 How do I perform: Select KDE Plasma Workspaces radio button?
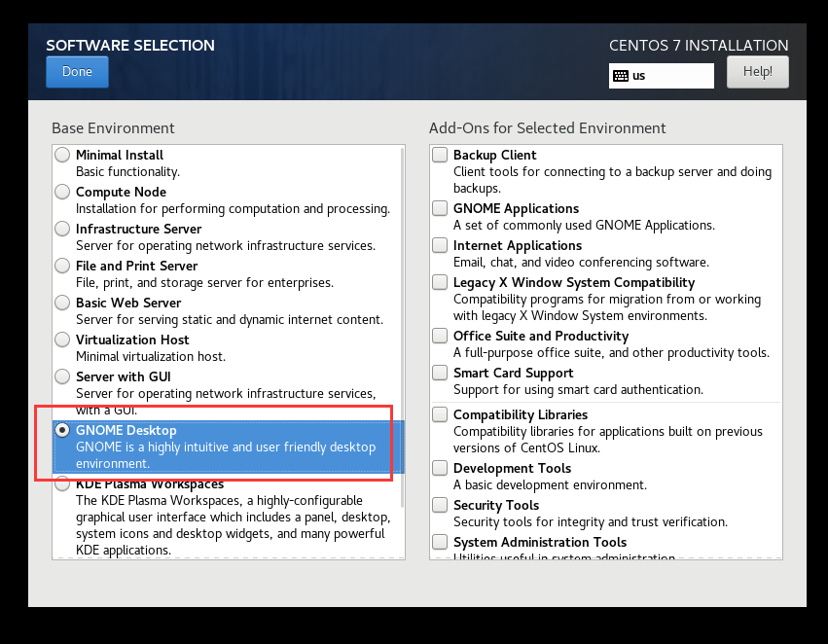(62, 483)
